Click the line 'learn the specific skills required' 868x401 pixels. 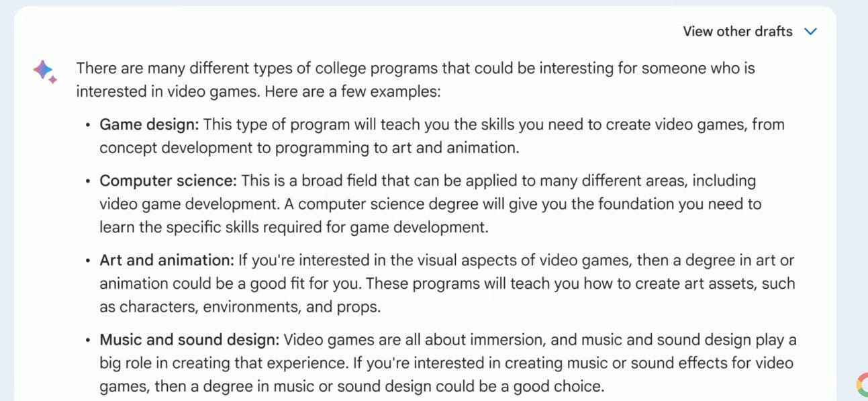pos(294,227)
